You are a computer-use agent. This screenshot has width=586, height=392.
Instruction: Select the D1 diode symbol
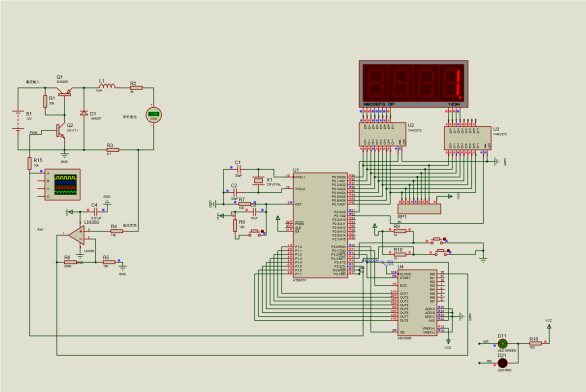point(84,113)
